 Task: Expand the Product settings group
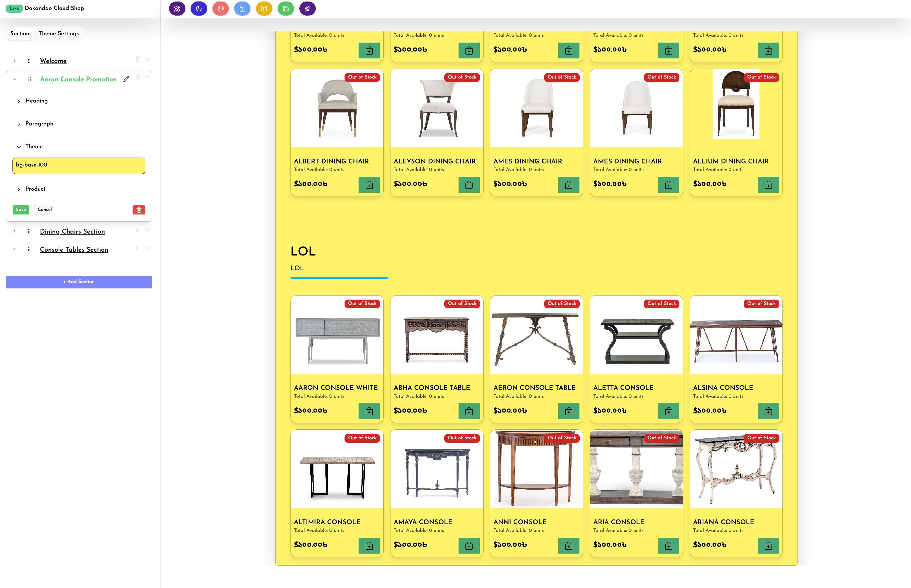tap(35, 189)
